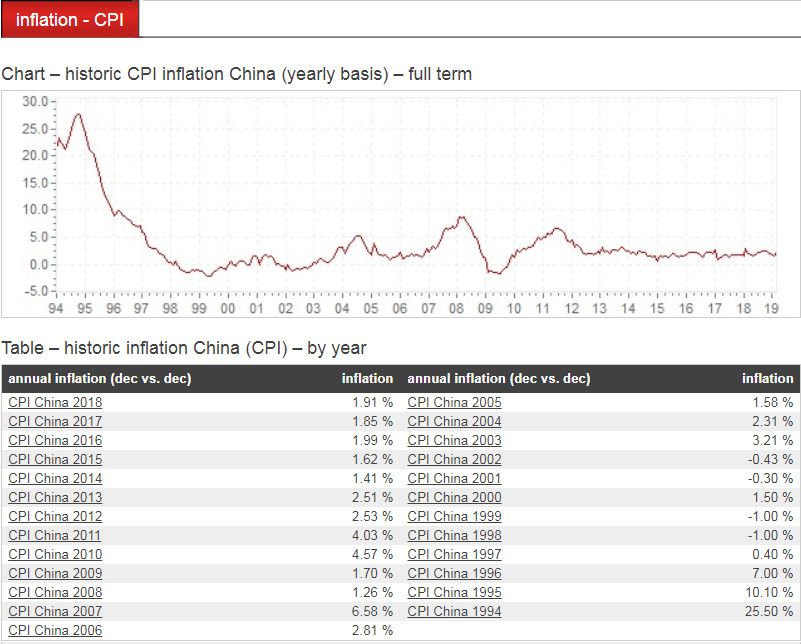Click the left annual inflation column header

click(100, 378)
